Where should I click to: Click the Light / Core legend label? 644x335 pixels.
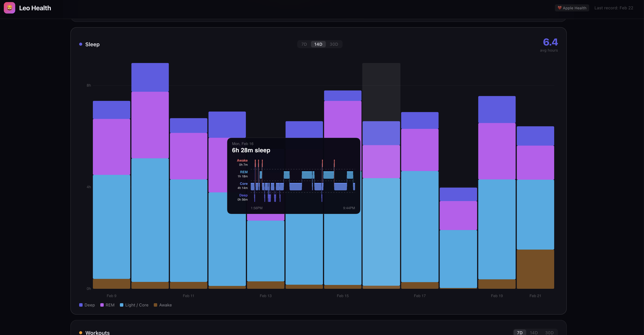[137, 305]
